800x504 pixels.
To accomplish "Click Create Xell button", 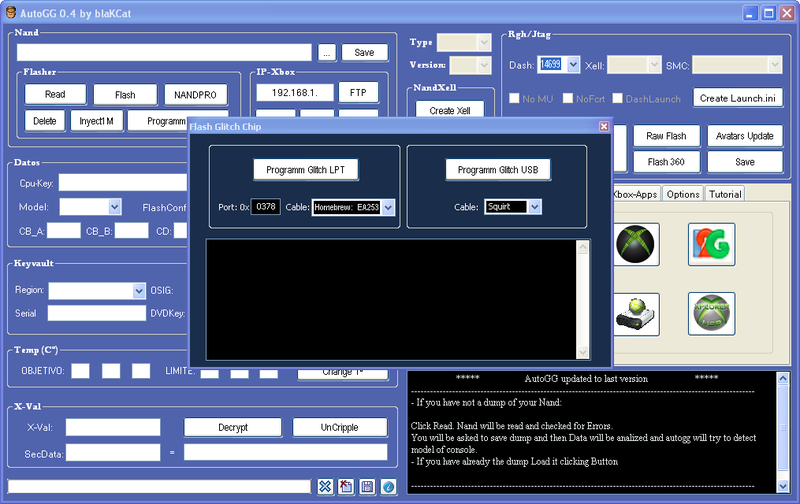I will point(450,111).
